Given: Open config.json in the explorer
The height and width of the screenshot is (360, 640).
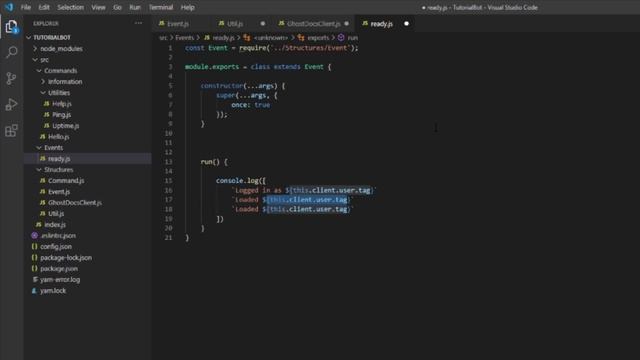Looking at the screenshot, I should 56,247.
